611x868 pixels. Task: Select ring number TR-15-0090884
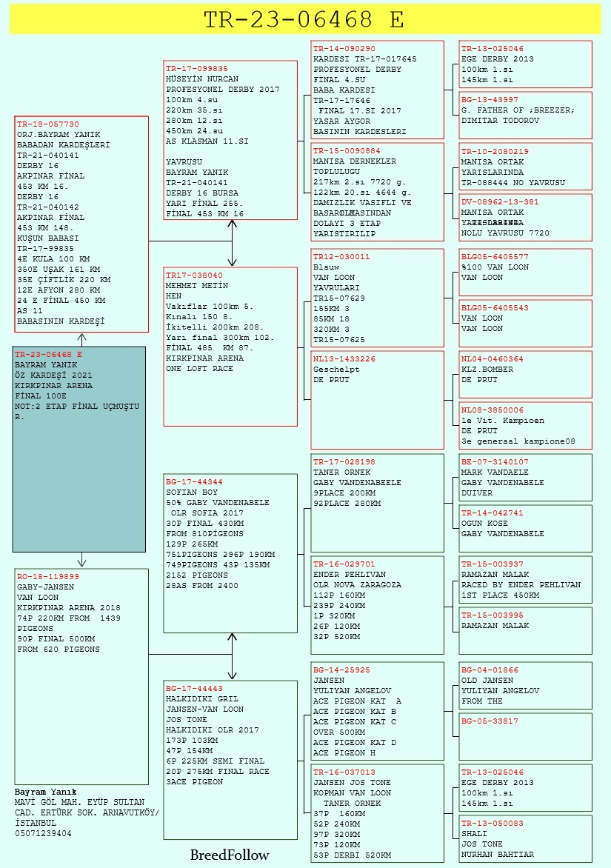[347, 150]
